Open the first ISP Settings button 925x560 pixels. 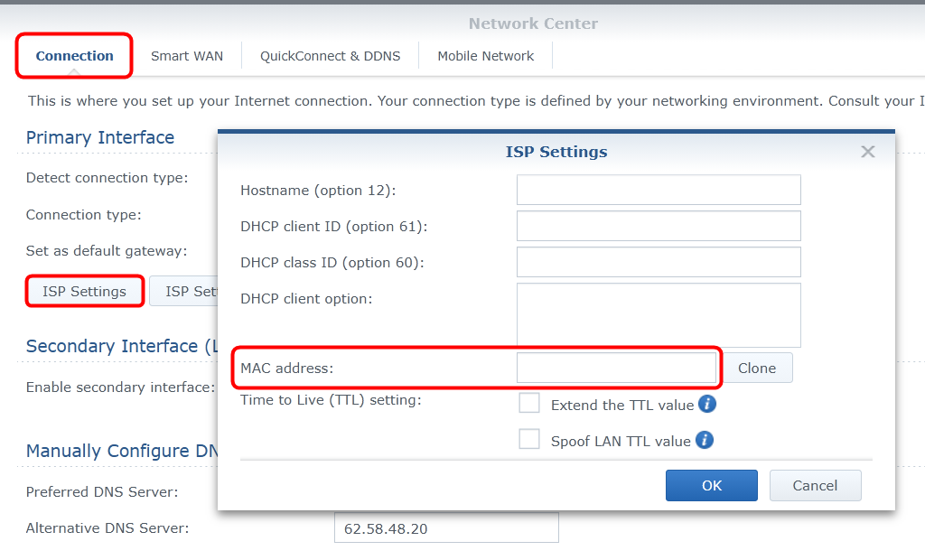coord(84,292)
